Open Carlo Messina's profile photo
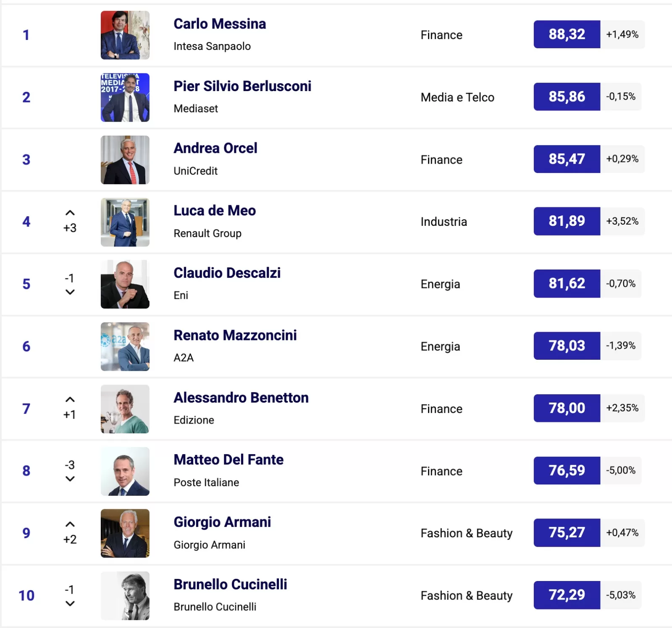 [x=125, y=35]
